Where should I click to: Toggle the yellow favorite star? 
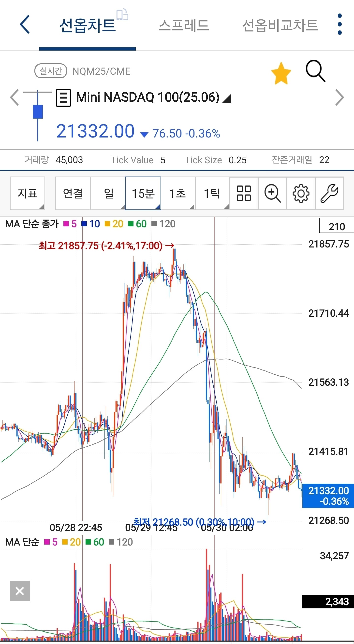[x=281, y=73]
